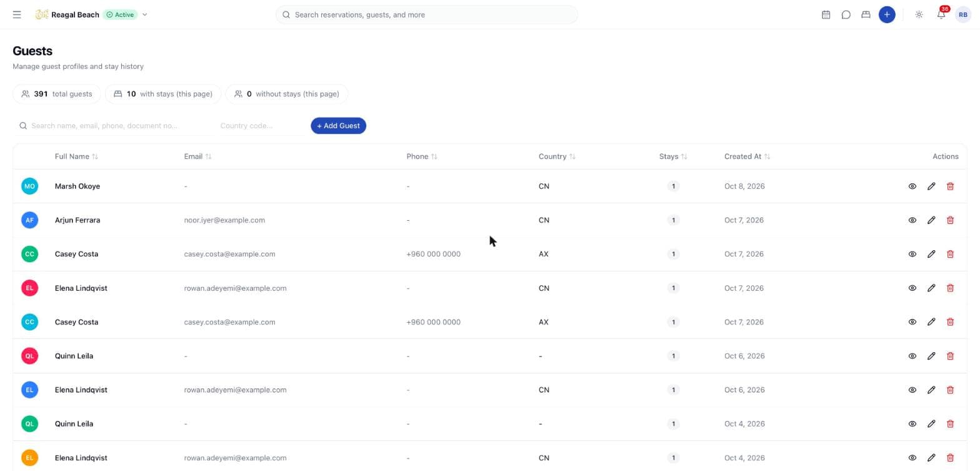The image size is (980, 471).
Task: Click the Active status badge
Action: pos(120,14)
